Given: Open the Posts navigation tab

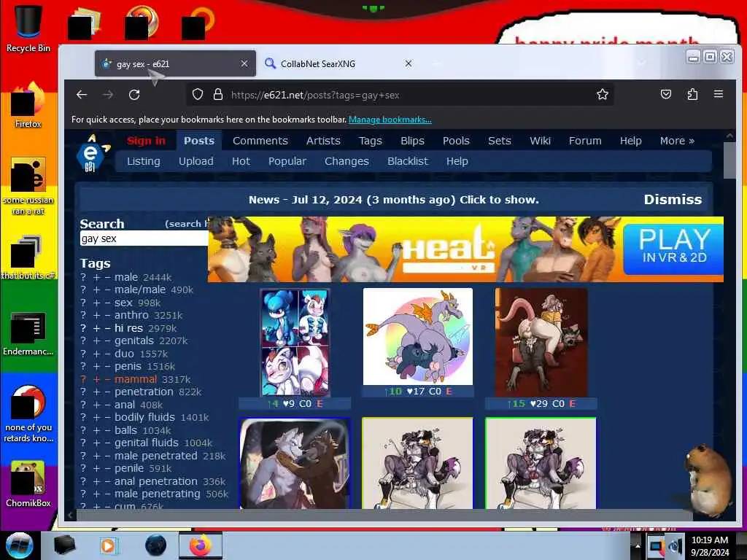Looking at the screenshot, I should click(x=199, y=141).
